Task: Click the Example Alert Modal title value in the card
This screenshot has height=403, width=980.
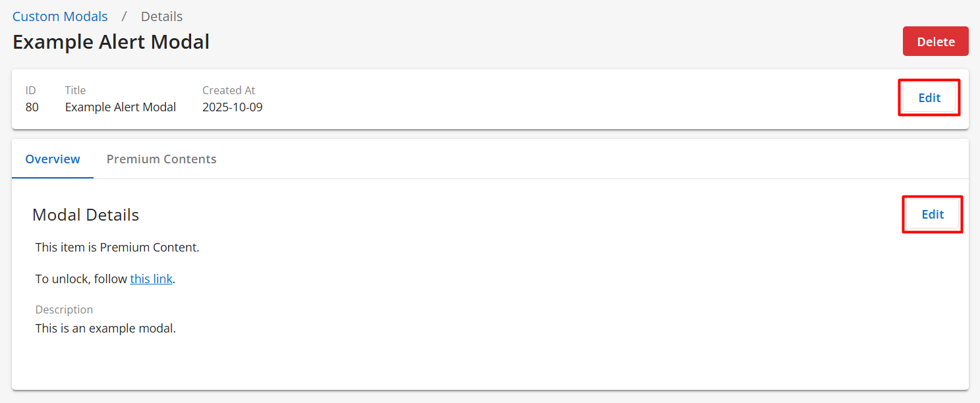Action: pos(120,107)
